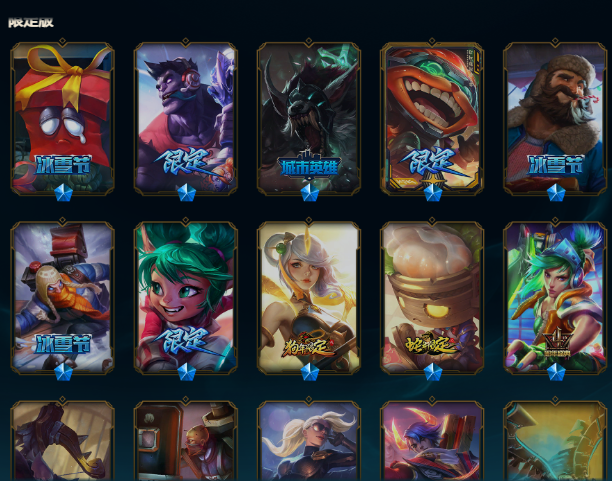Image resolution: width=612 pixels, height=481 pixels.
Task: Select the purple muscular character with headphones card
Action: pos(186,118)
